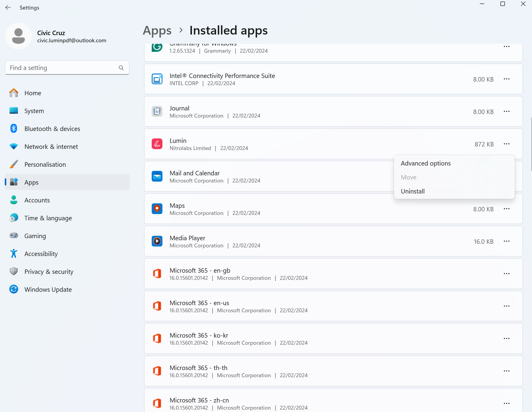The height and width of the screenshot is (412, 532).
Task: Click the Lumin app icon
Action: click(x=157, y=144)
